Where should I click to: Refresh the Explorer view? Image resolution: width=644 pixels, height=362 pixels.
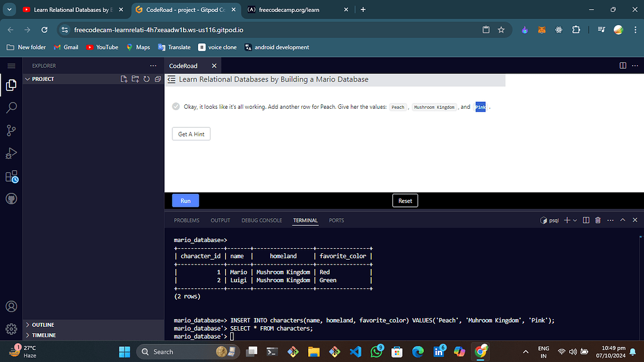[x=145, y=79]
